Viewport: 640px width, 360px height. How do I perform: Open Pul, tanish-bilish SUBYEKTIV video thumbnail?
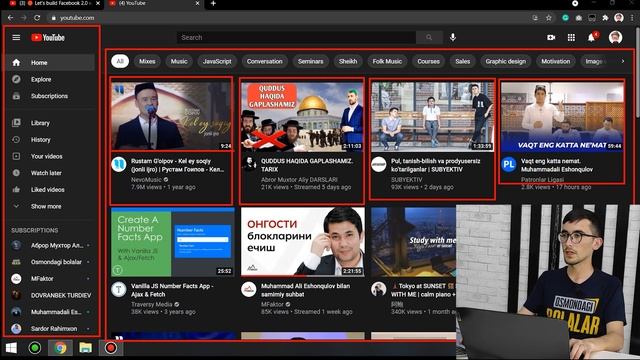(x=433, y=116)
